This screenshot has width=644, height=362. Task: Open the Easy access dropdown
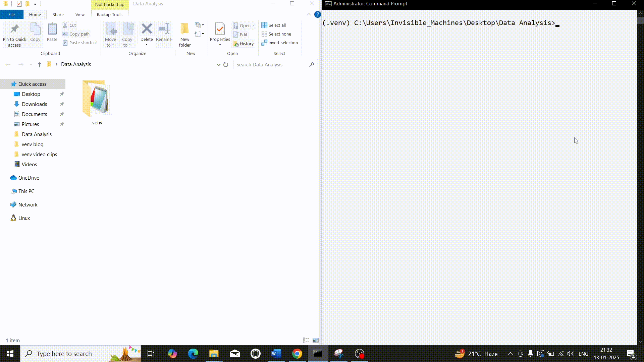pyautogui.click(x=199, y=34)
